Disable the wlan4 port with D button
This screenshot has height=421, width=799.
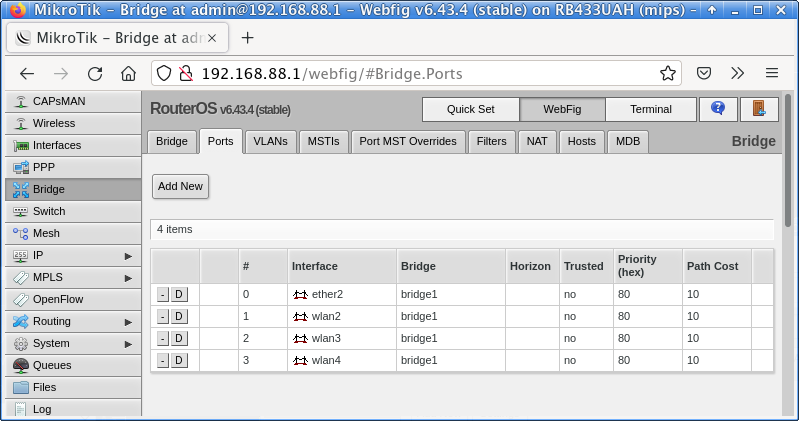click(179, 360)
